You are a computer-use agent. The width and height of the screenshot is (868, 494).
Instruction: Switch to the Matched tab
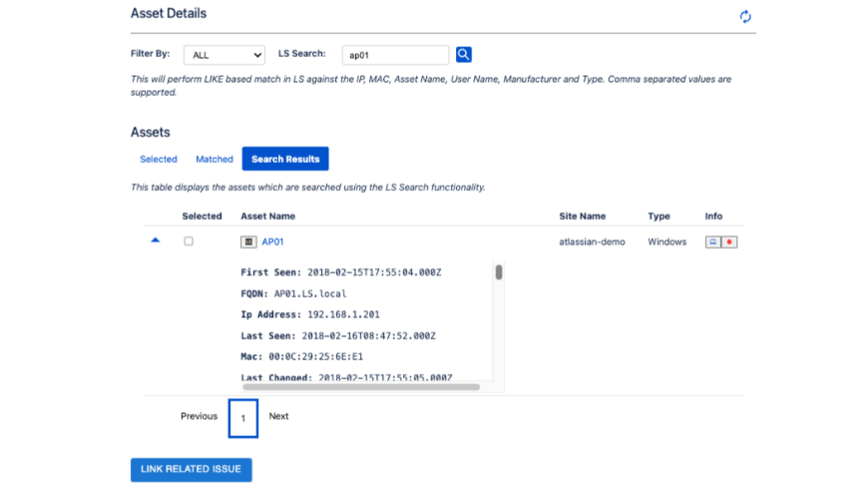pos(215,159)
